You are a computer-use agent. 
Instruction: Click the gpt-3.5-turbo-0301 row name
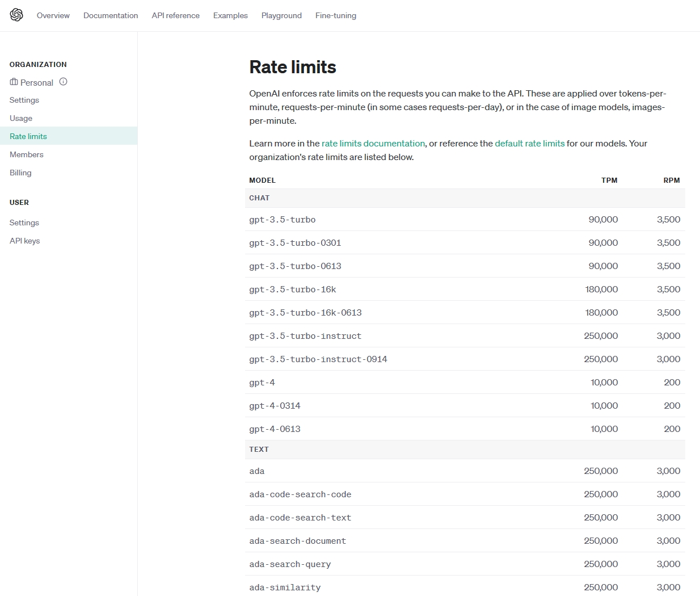click(295, 243)
